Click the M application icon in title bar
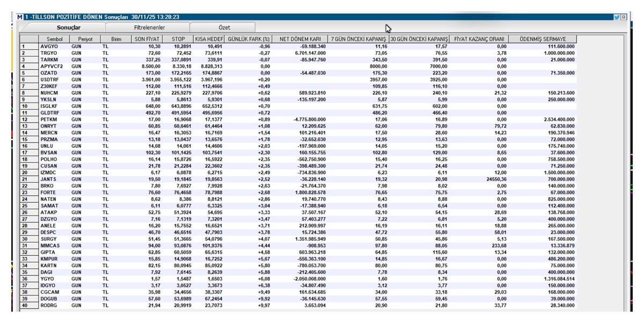The image size is (644, 323). (20, 17)
